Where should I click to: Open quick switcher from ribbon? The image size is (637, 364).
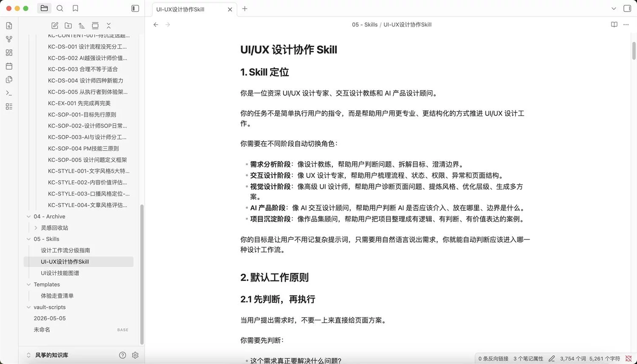[9, 26]
